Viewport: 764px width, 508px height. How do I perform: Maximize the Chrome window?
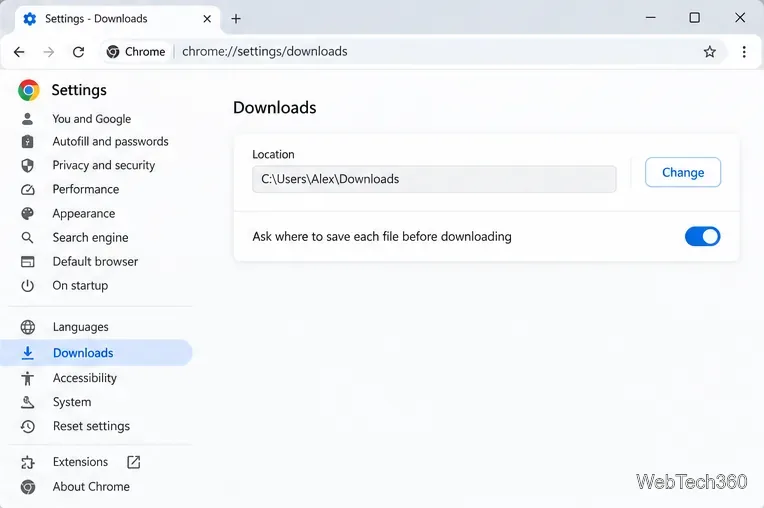(x=694, y=18)
